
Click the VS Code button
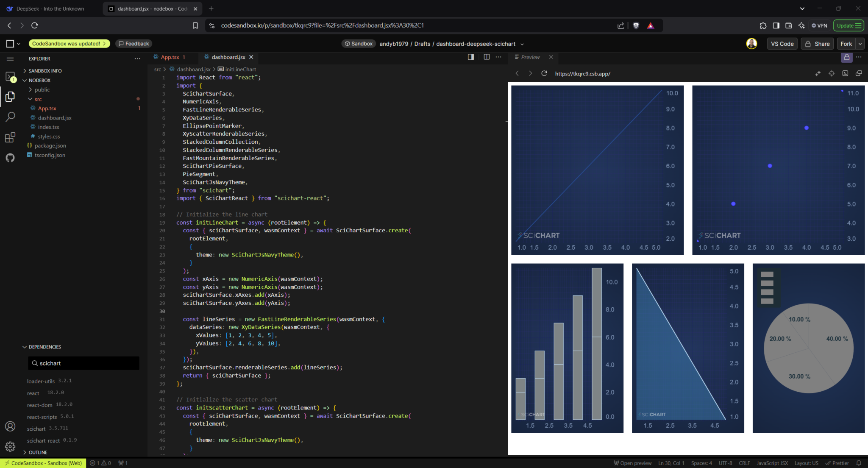click(x=782, y=44)
